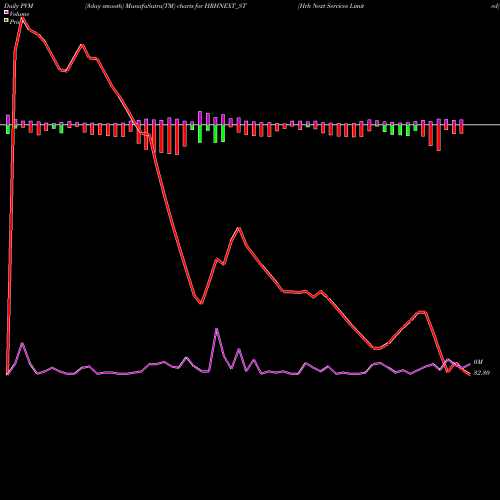Click the tallest spike of the magenta volume line
500x500 pixels.
[x=217, y=329]
